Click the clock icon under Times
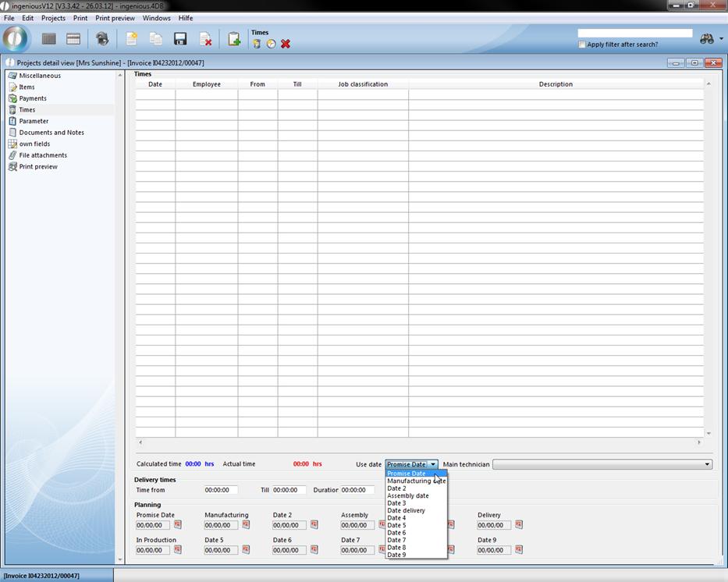Viewport: 728px width, 582px height. 271,44
